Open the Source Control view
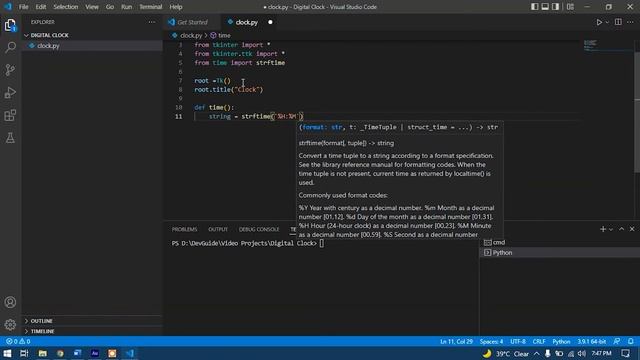 10,70
